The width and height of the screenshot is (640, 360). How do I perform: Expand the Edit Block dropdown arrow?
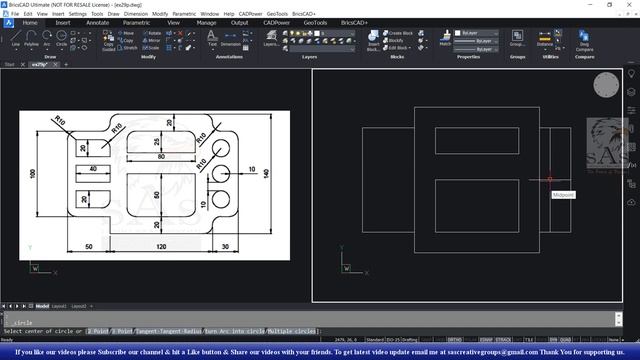click(410, 48)
